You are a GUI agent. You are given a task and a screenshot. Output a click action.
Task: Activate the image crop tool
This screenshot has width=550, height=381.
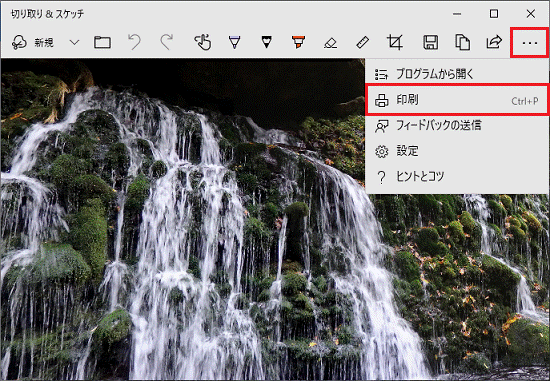click(x=395, y=43)
